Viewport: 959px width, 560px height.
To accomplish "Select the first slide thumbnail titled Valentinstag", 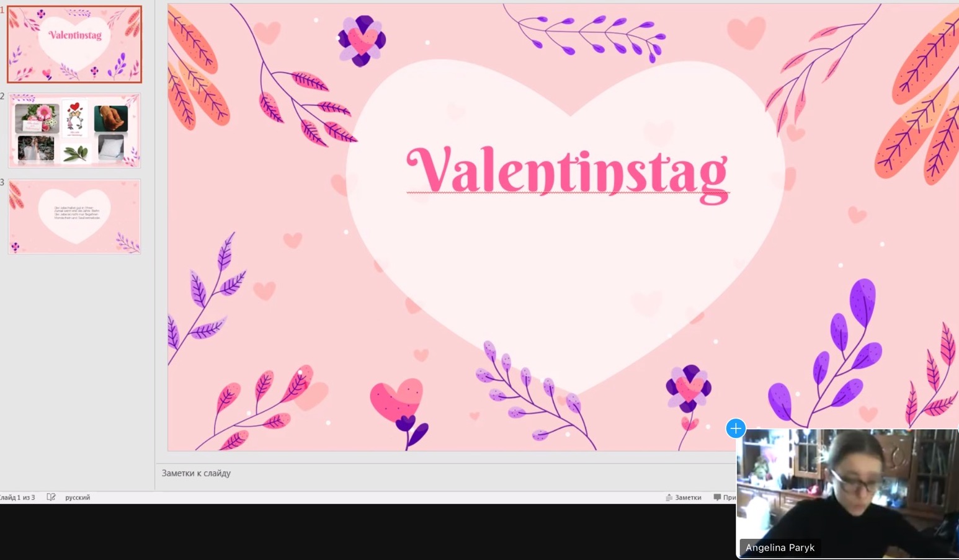I will [74, 45].
